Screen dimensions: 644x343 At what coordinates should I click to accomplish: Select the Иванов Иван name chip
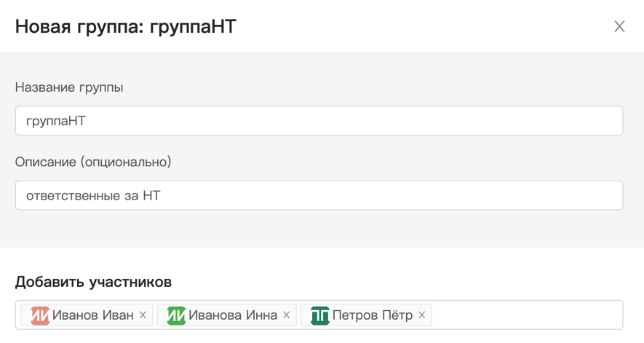pos(93,315)
